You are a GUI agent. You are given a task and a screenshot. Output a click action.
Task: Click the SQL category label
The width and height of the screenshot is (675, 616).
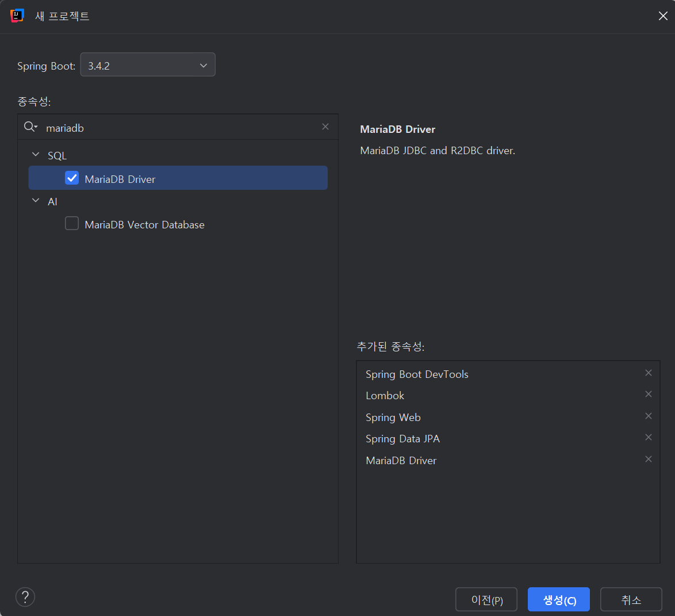coord(57,155)
